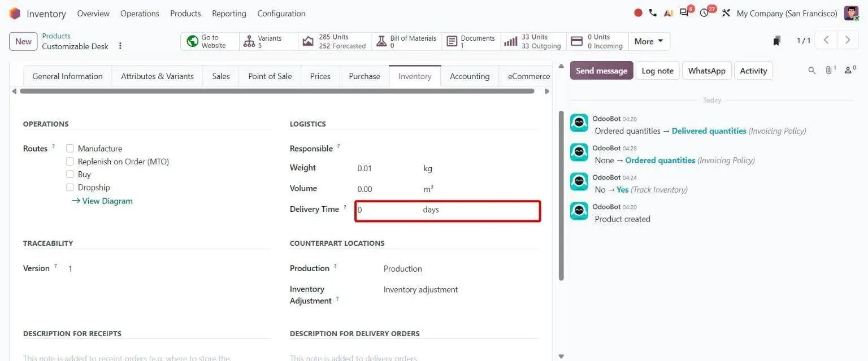The image size is (868, 361).
Task: Open the phone call icon
Action: (x=653, y=13)
